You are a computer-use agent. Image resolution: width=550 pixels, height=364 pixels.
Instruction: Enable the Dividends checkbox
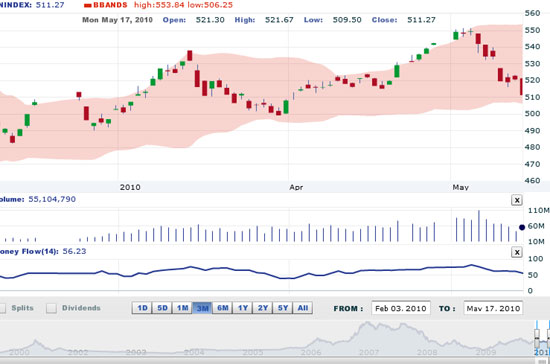(x=52, y=308)
